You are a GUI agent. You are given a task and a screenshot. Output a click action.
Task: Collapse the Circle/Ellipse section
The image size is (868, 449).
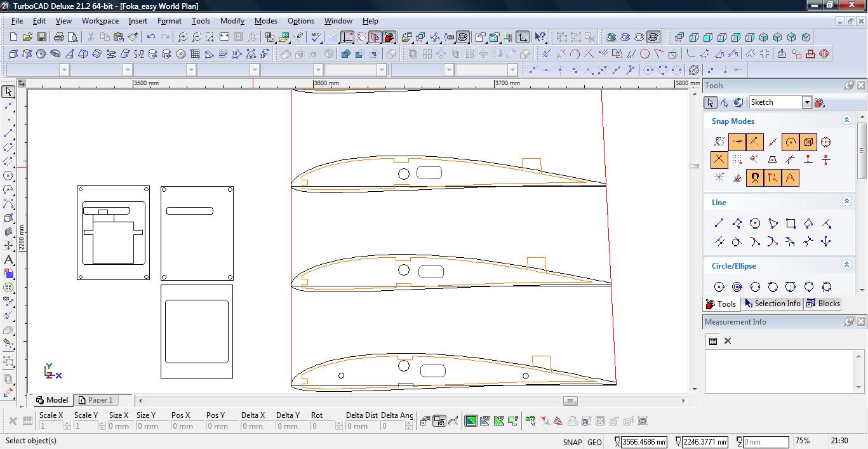846,265
